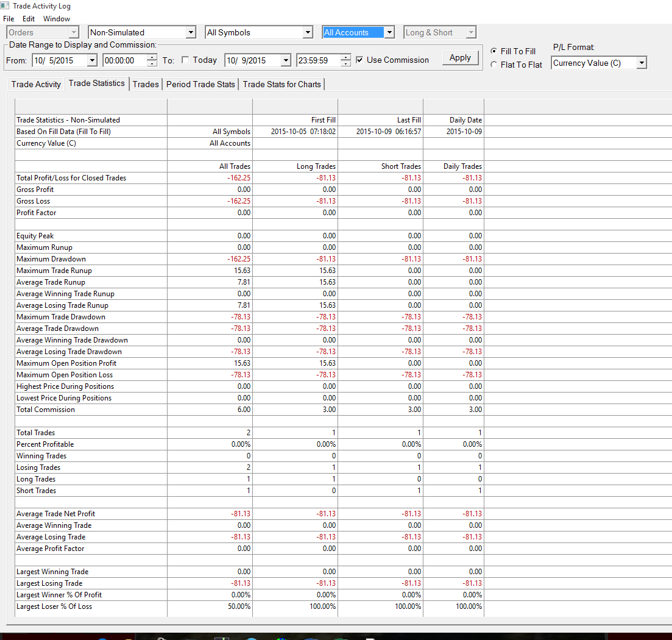This screenshot has height=640, width=672.
Task: Select the Flat To Flat radio button
Action: (493, 65)
